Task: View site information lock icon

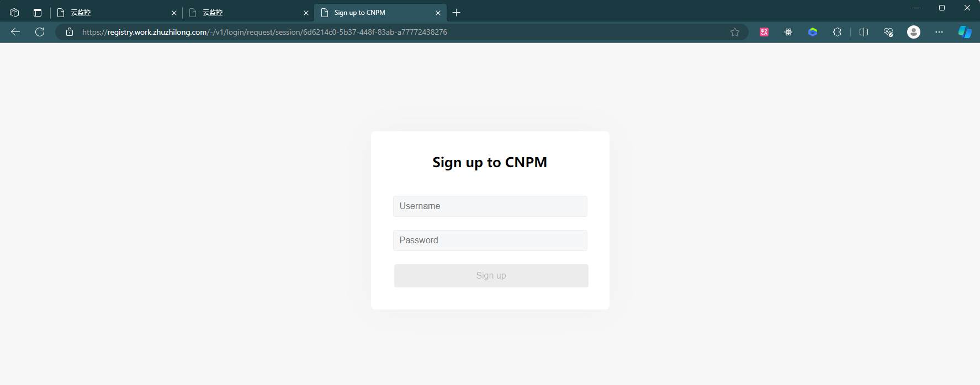Action: (x=70, y=32)
